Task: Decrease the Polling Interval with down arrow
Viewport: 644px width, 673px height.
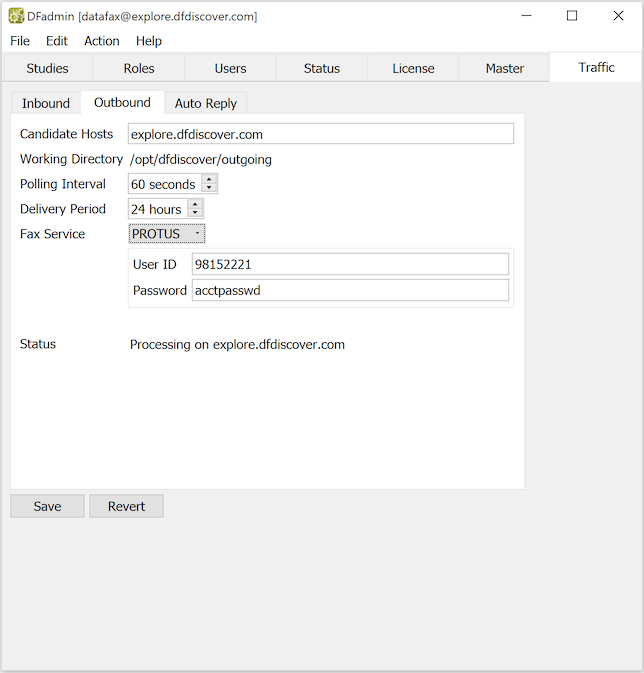Action: [x=209, y=189]
